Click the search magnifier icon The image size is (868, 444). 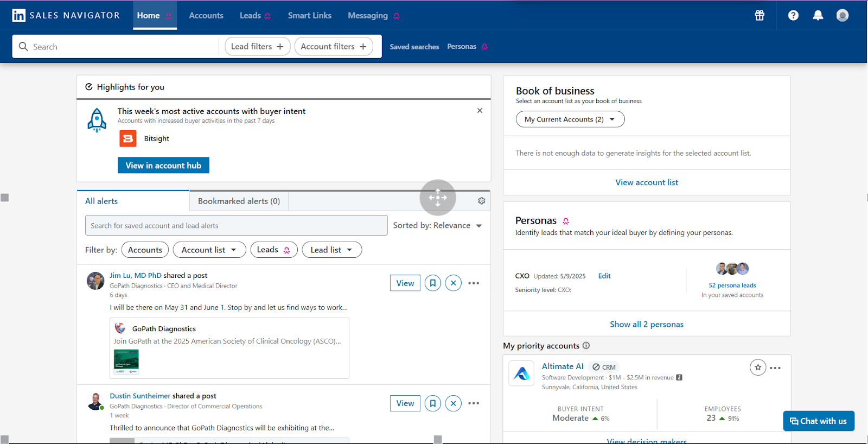(23, 47)
